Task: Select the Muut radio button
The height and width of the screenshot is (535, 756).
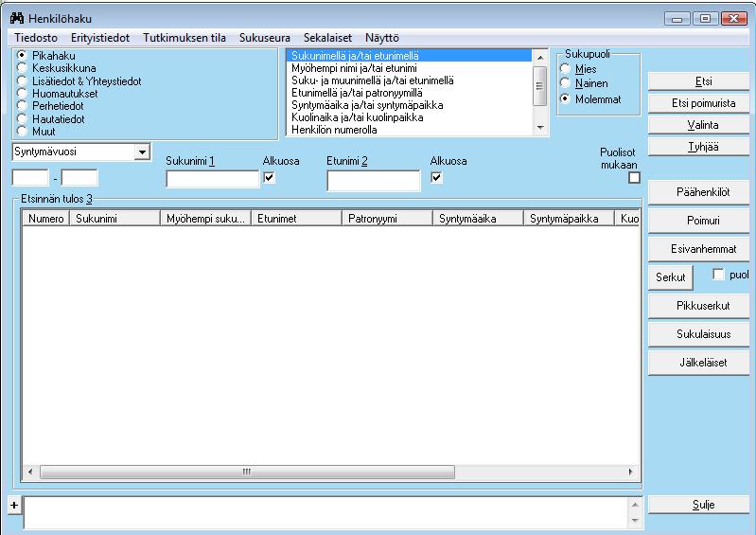Action: [x=22, y=132]
